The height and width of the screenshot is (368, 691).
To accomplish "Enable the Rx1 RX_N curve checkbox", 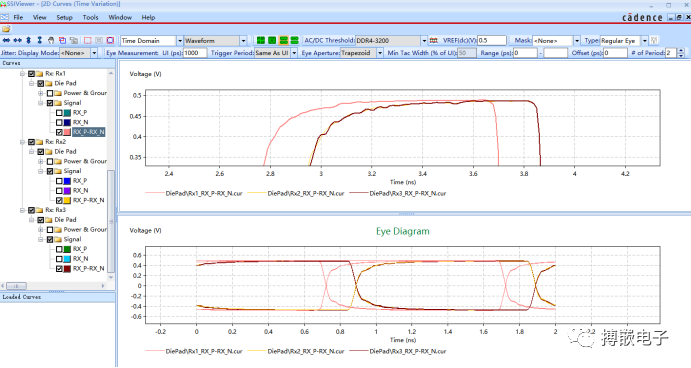I will click(59, 123).
